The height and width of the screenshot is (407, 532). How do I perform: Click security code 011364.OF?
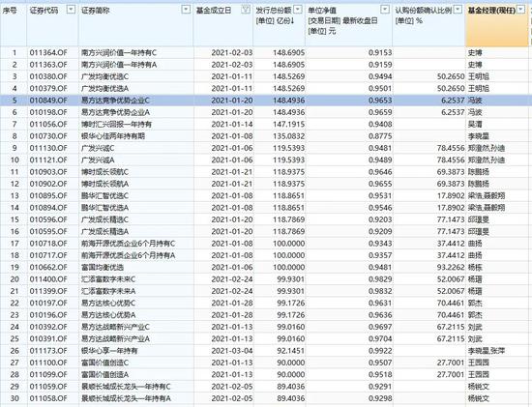pyautogui.click(x=48, y=53)
